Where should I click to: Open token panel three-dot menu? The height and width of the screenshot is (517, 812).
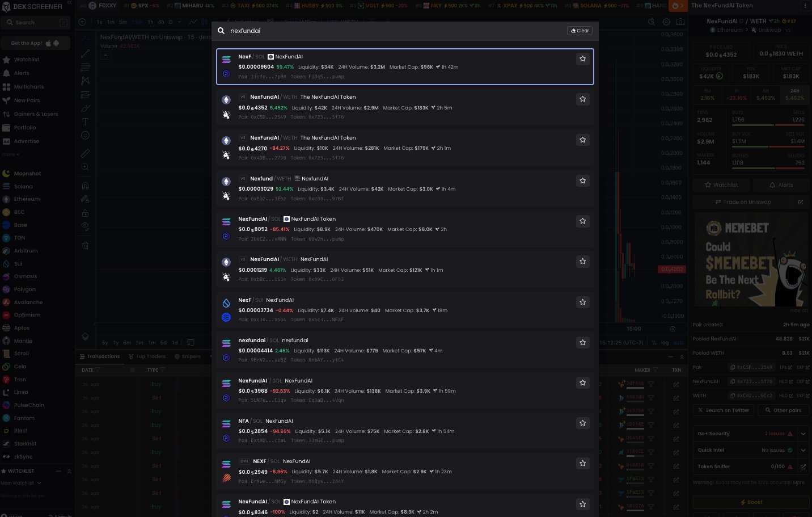pos(805,6)
